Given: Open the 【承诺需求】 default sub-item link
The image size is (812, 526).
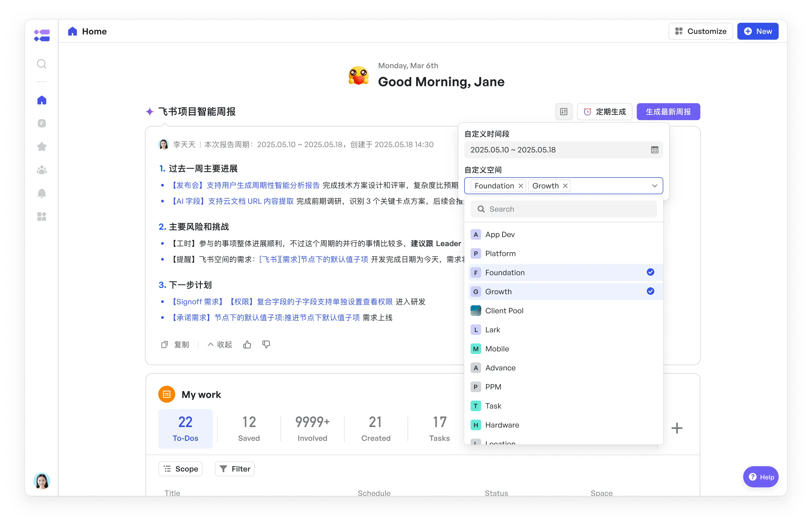Looking at the screenshot, I should pos(264,318).
